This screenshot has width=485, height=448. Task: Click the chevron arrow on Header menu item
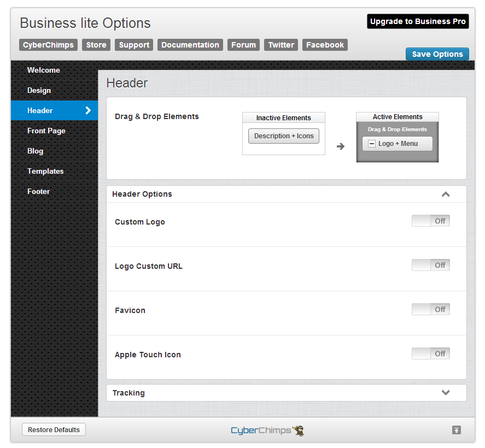coord(88,110)
